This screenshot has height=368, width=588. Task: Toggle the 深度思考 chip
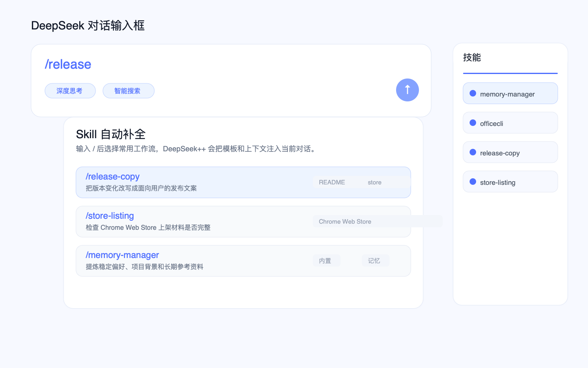70,91
